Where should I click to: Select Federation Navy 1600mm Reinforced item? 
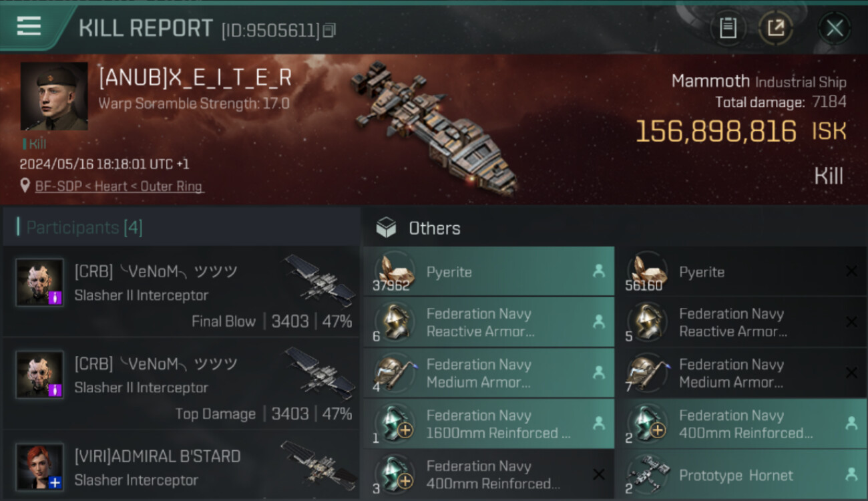pos(488,424)
